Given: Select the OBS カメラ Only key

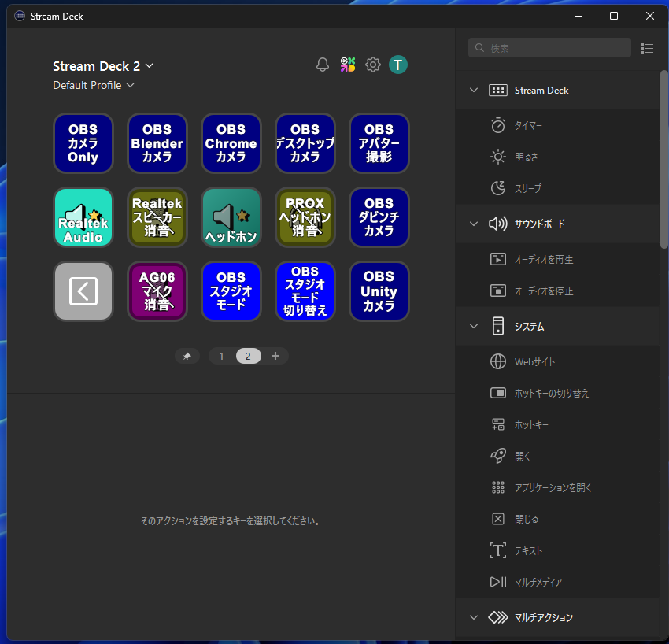Looking at the screenshot, I should 83,143.
